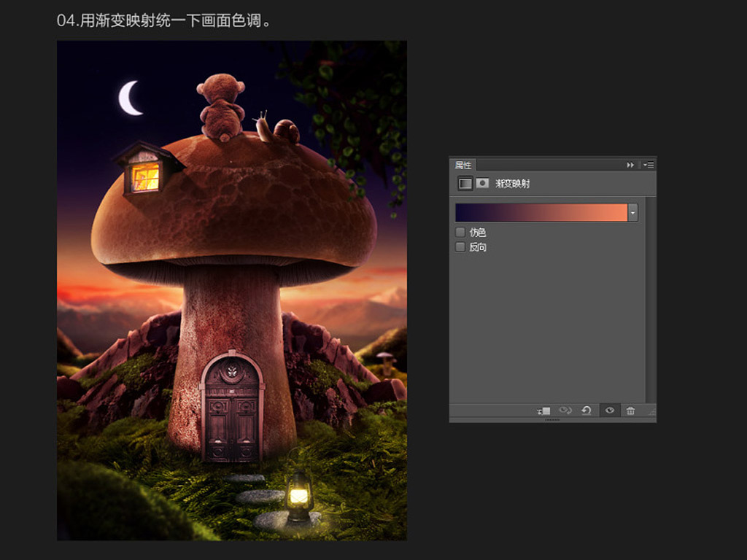The image size is (747, 560).
Task: Click the step heading 04.用渐变映射统一下画面色调
Action: 163,20
